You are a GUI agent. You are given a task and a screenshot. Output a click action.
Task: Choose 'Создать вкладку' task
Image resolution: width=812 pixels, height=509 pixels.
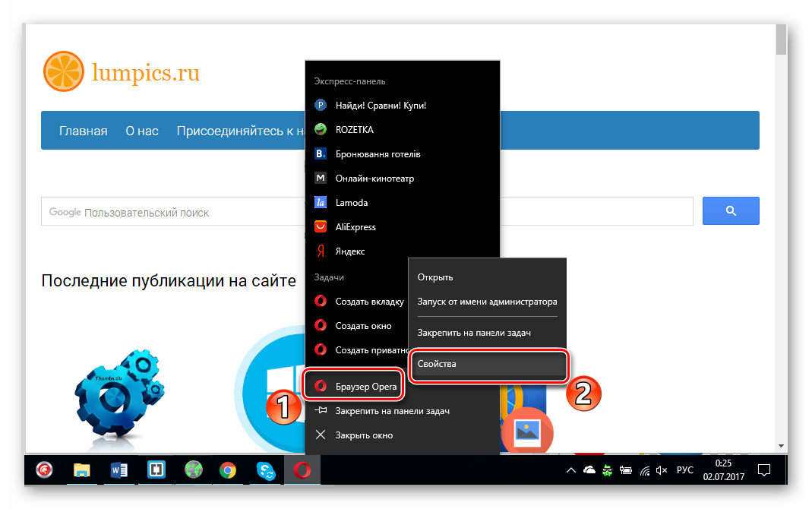pos(357,302)
